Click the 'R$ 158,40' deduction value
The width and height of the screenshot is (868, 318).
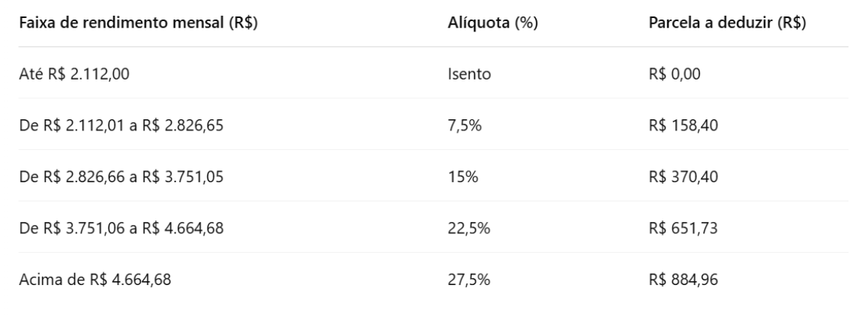[x=683, y=125]
